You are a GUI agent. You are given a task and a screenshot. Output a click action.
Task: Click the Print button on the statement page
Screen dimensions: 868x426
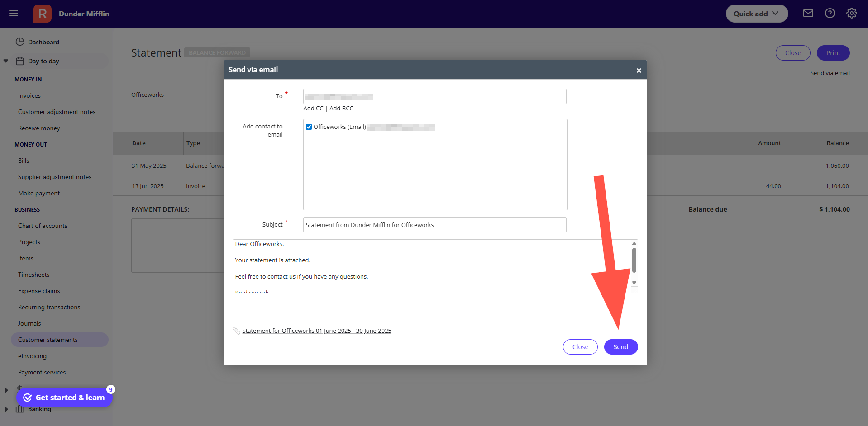click(833, 53)
